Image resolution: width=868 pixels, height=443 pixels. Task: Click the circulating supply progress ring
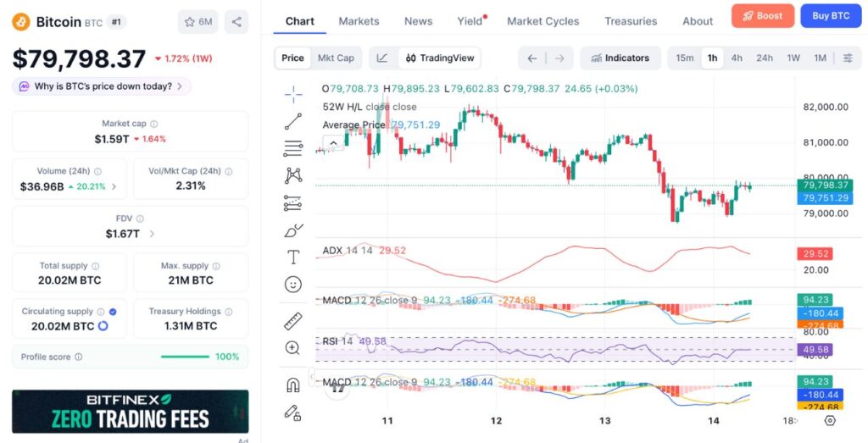103,326
